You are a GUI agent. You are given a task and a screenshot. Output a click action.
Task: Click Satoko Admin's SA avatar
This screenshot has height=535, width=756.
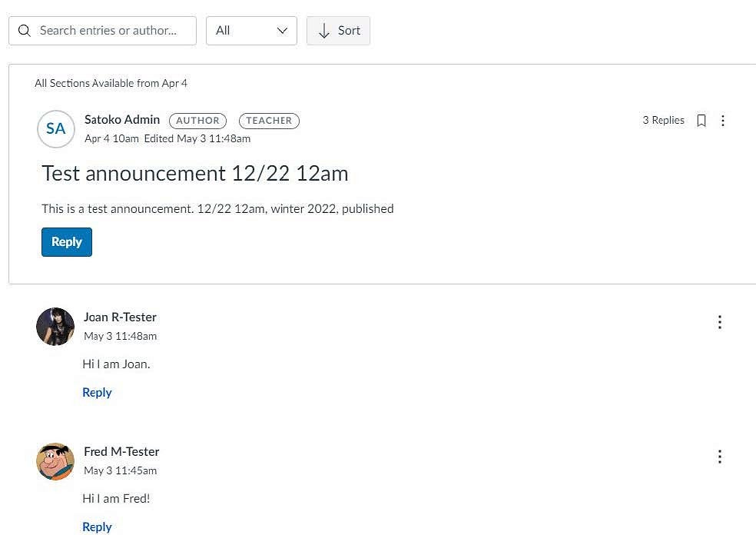(55, 128)
